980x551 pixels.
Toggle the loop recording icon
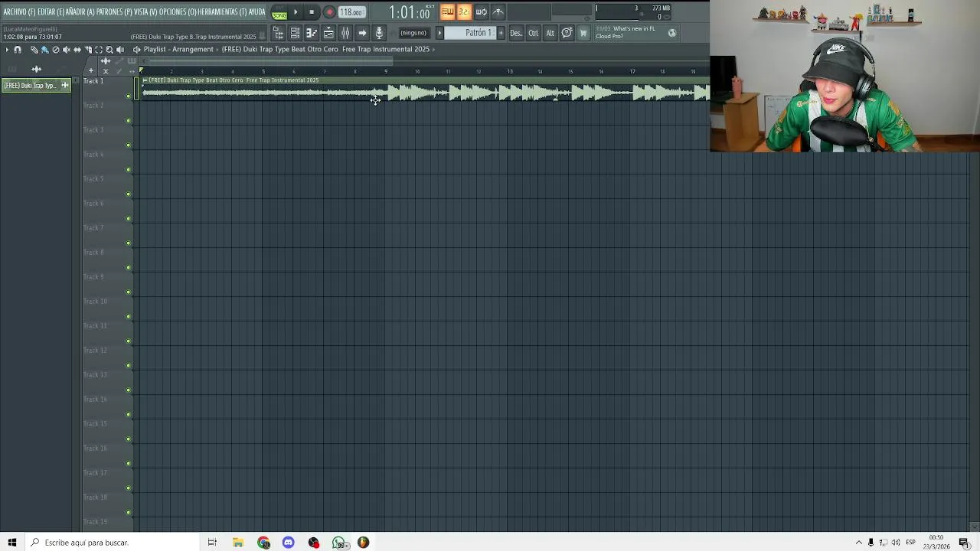point(481,12)
